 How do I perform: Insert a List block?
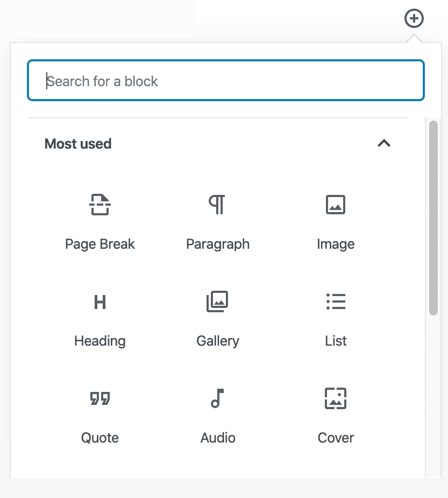tap(335, 319)
